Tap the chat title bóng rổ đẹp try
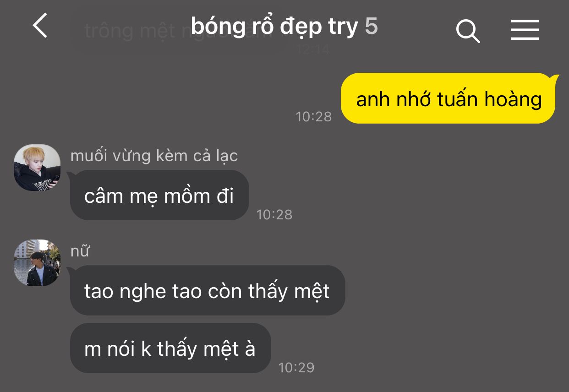 coord(274,27)
